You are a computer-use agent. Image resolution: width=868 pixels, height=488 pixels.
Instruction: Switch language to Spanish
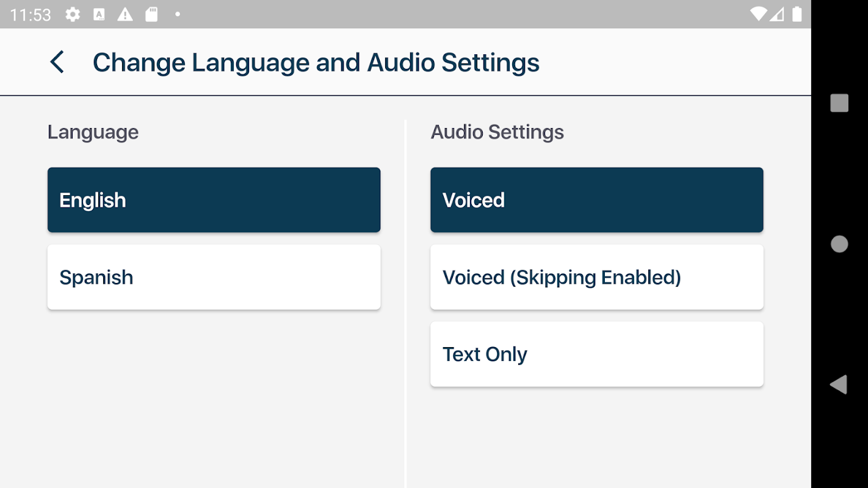[214, 277]
